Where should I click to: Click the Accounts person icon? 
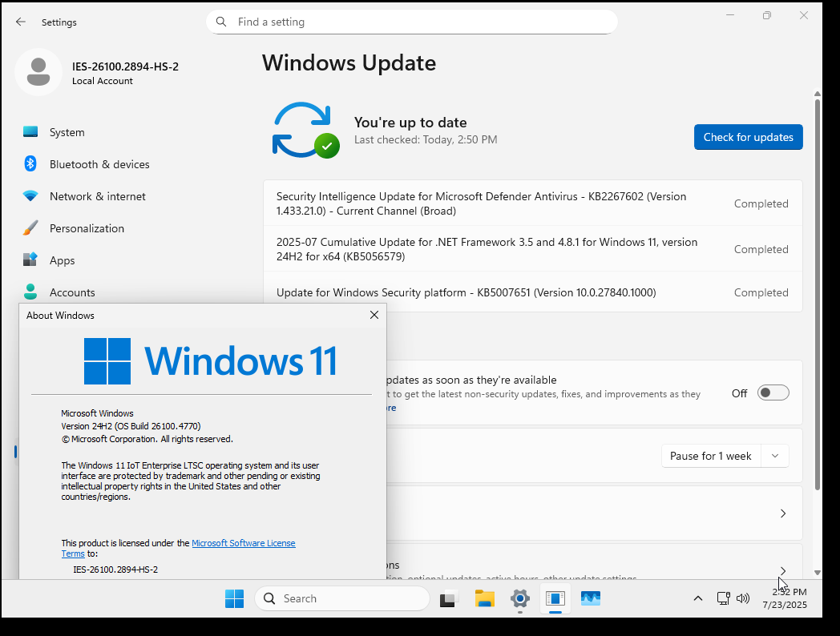pos(30,292)
